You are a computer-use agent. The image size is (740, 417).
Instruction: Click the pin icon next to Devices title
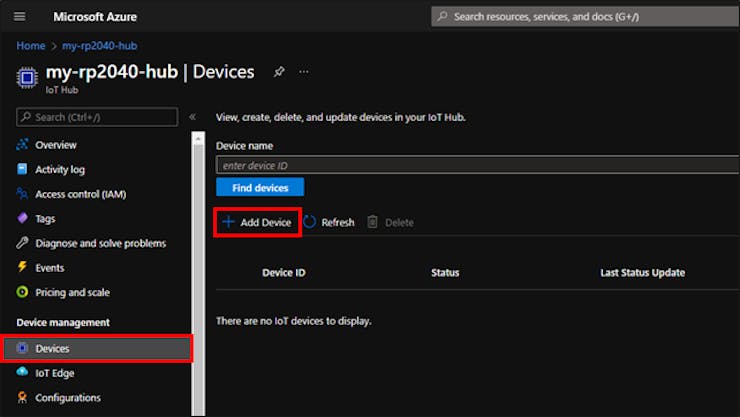click(x=279, y=72)
